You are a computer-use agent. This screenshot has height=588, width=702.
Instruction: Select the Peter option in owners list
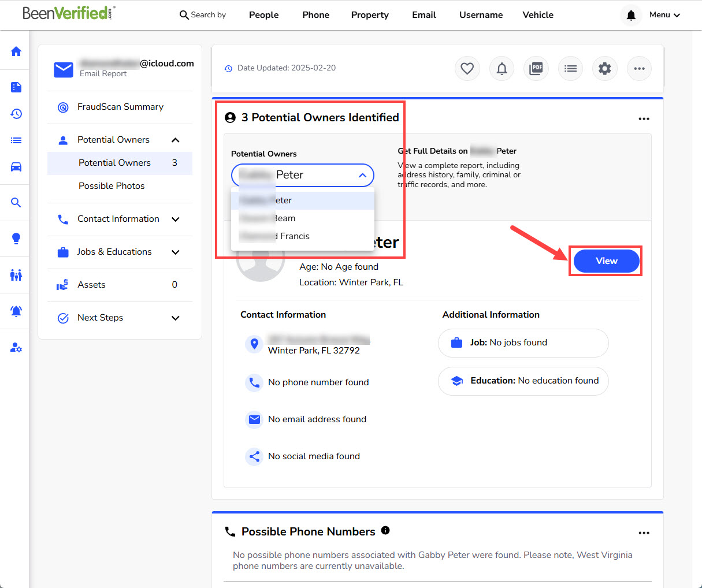coord(303,200)
